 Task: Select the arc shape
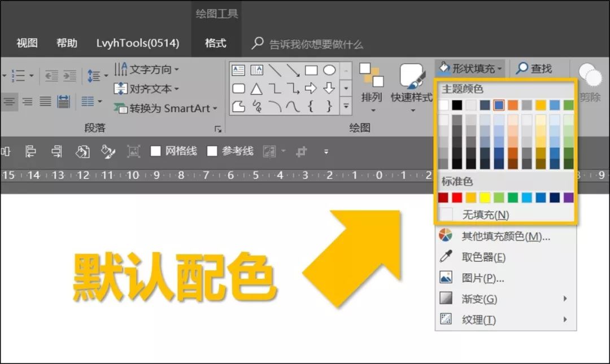click(275, 106)
